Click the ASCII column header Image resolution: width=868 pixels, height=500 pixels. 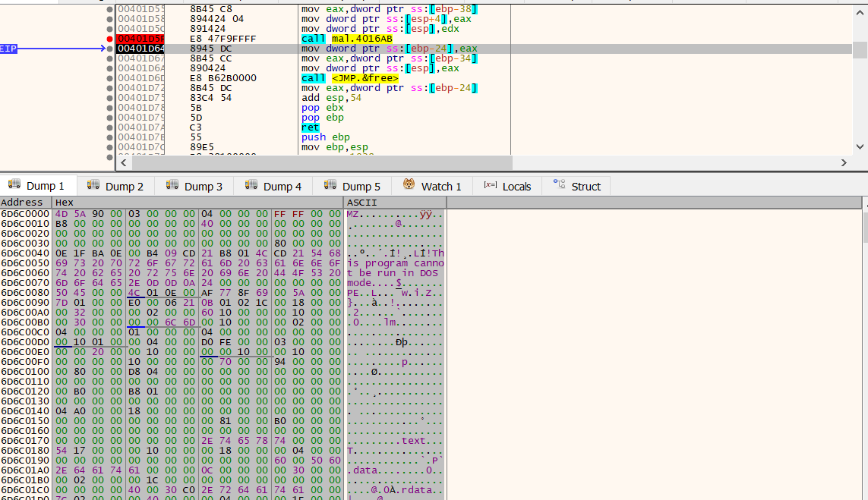[x=361, y=203]
